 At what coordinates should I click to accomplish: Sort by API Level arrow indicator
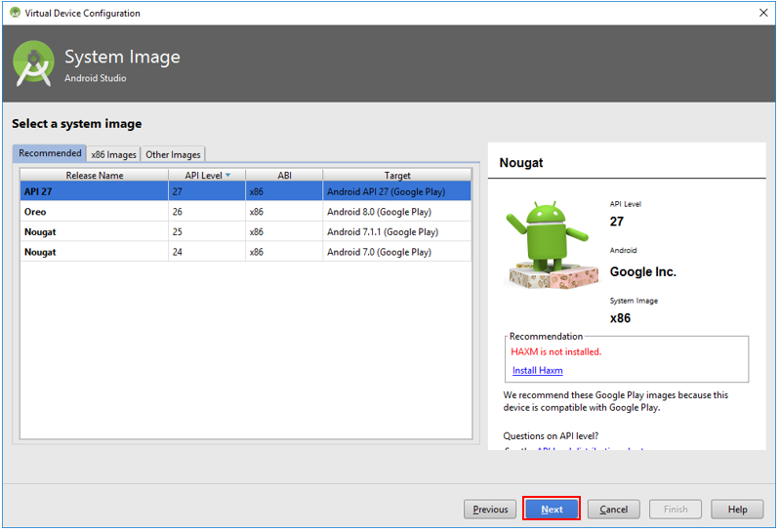(x=228, y=176)
